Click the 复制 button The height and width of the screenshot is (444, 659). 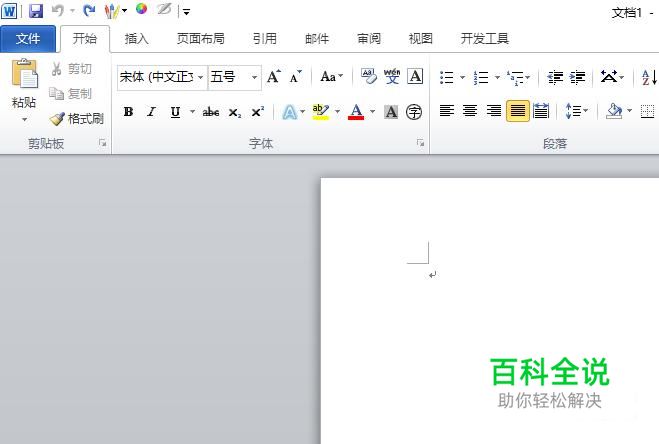(x=71, y=93)
